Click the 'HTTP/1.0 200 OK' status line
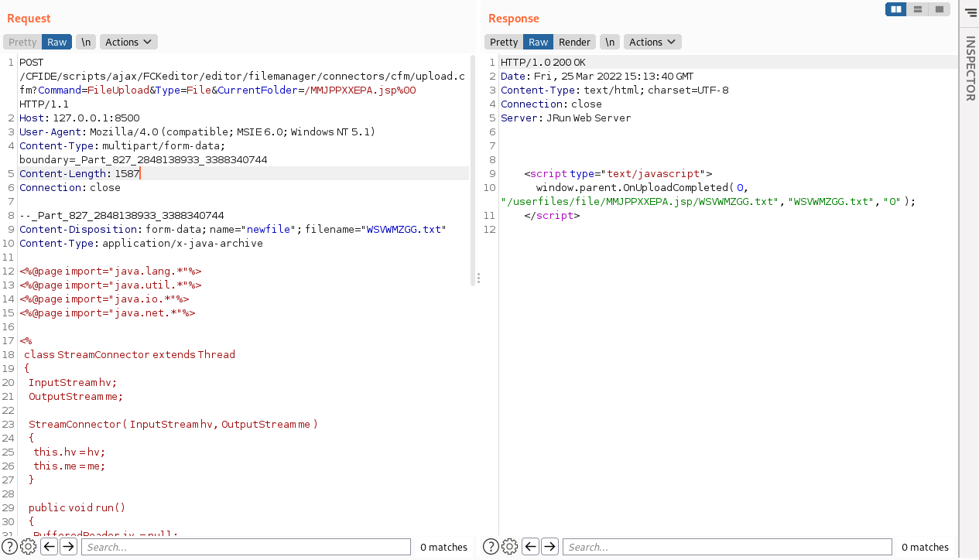Viewport: 979px width, 560px height. coord(543,62)
